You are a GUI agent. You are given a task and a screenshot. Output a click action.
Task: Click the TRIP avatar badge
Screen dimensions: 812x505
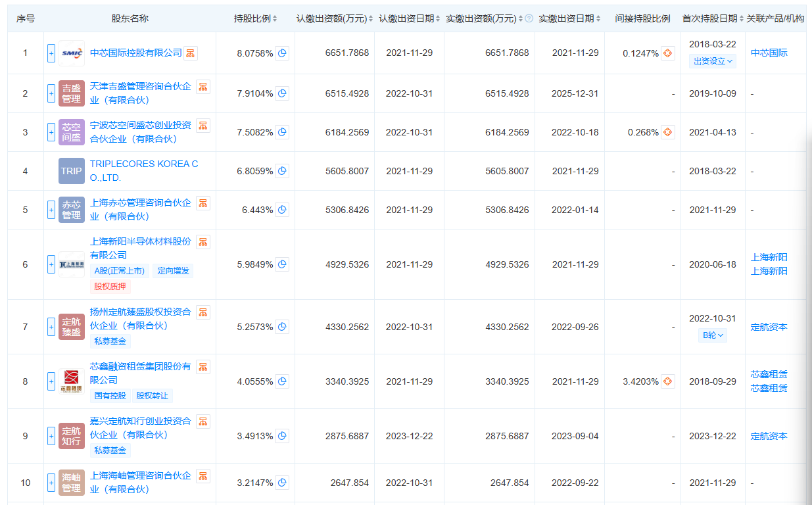click(x=72, y=171)
